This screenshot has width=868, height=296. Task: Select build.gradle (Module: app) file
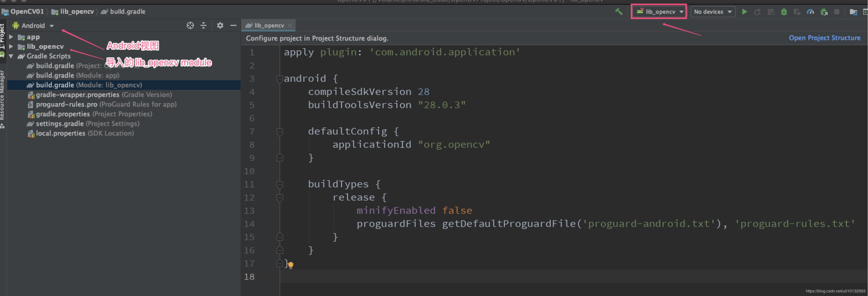(77, 76)
